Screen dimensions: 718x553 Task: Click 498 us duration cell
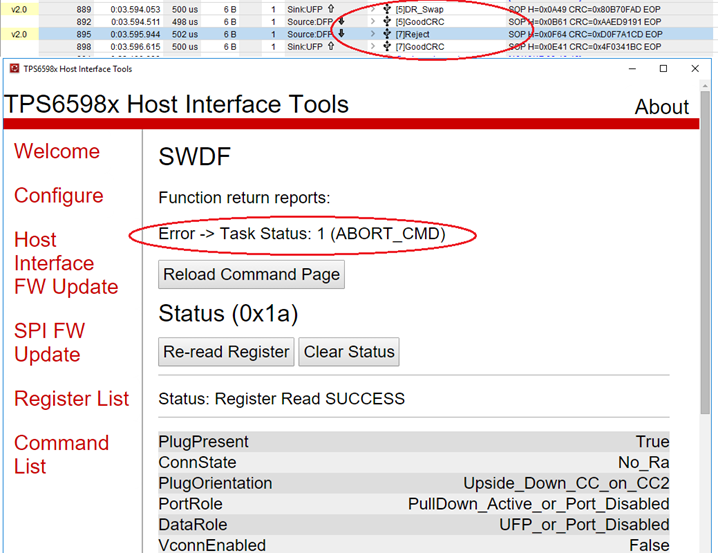click(x=185, y=22)
